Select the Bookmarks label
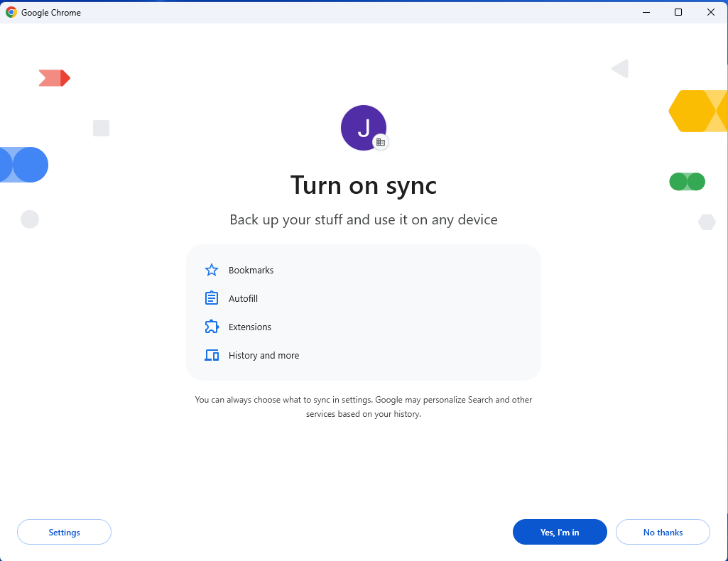 click(251, 270)
